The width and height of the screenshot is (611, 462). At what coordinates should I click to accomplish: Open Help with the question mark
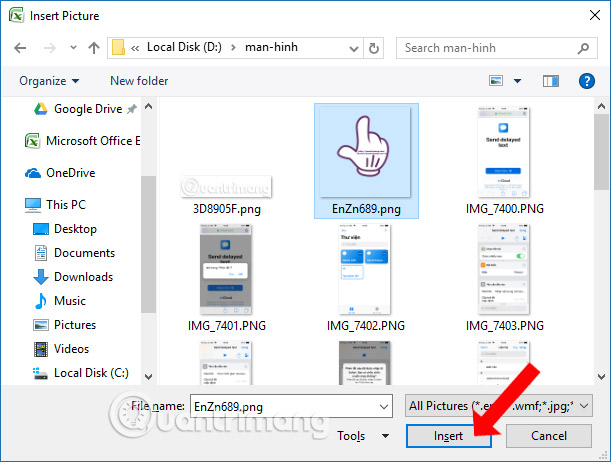pos(586,81)
